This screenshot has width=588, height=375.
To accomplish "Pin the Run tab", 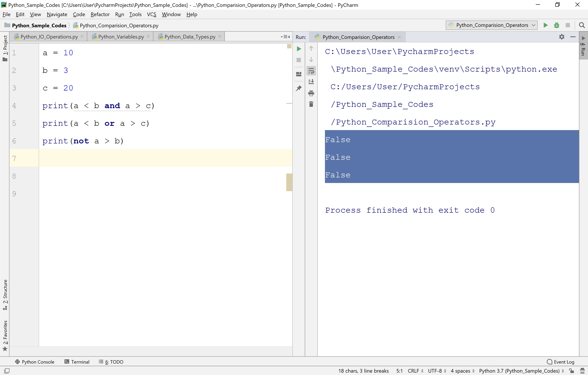I will click(299, 88).
